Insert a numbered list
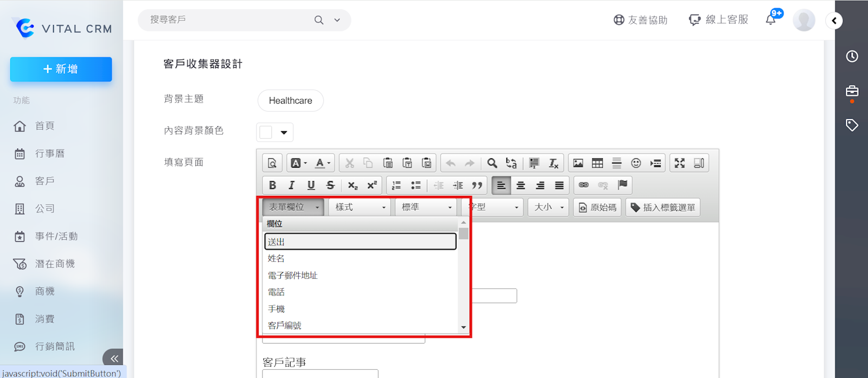 [396, 185]
